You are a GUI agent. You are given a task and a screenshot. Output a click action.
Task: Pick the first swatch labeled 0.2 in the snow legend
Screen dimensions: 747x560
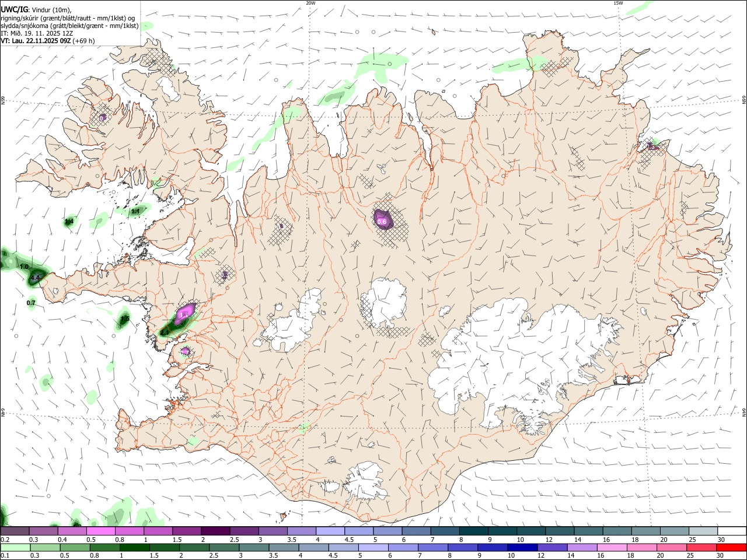click(15, 531)
